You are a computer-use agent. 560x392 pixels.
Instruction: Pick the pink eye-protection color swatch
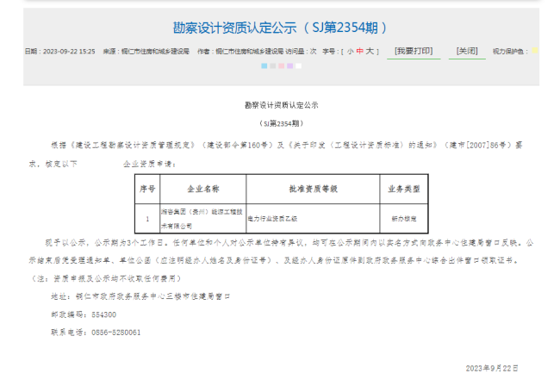tap(282, 65)
